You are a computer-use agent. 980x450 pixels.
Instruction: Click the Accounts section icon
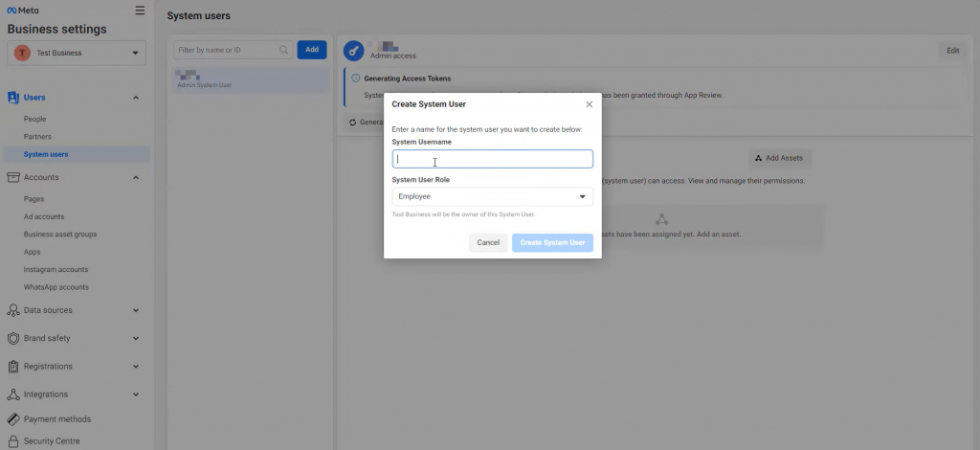pyautogui.click(x=13, y=177)
